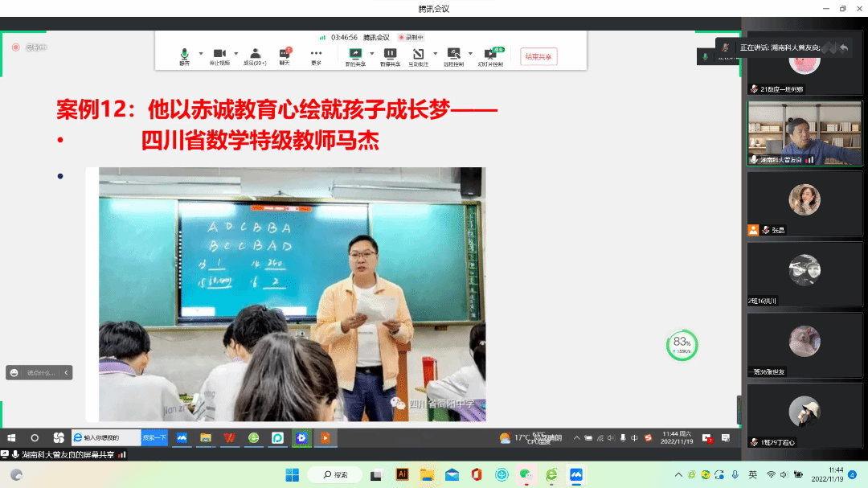Open the More options menu (three dots)

click(316, 55)
